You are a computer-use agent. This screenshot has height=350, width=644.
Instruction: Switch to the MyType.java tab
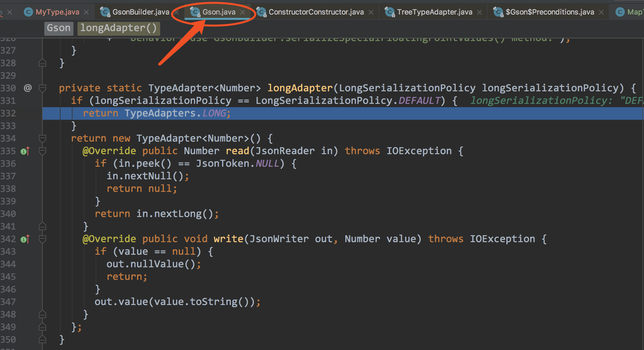tap(57, 12)
